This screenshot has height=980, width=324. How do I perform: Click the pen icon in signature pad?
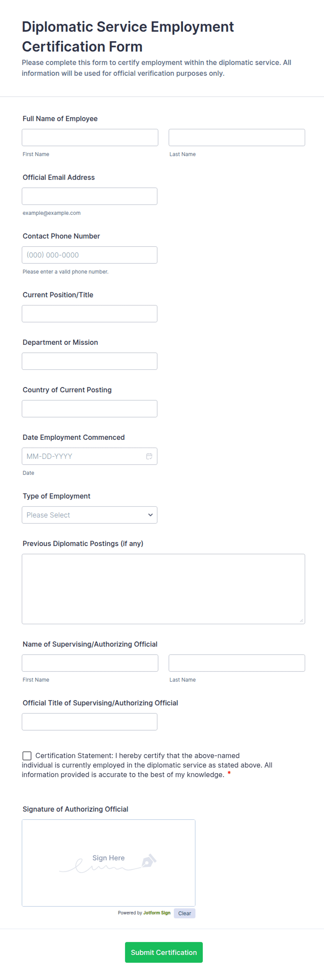(x=149, y=861)
